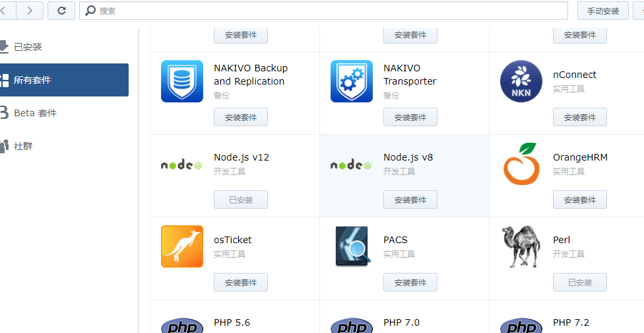Image resolution: width=644 pixels, height=333 pixels.
Task: Install NAKIVO Backup and Replication package
Action: tap(241, 117)
